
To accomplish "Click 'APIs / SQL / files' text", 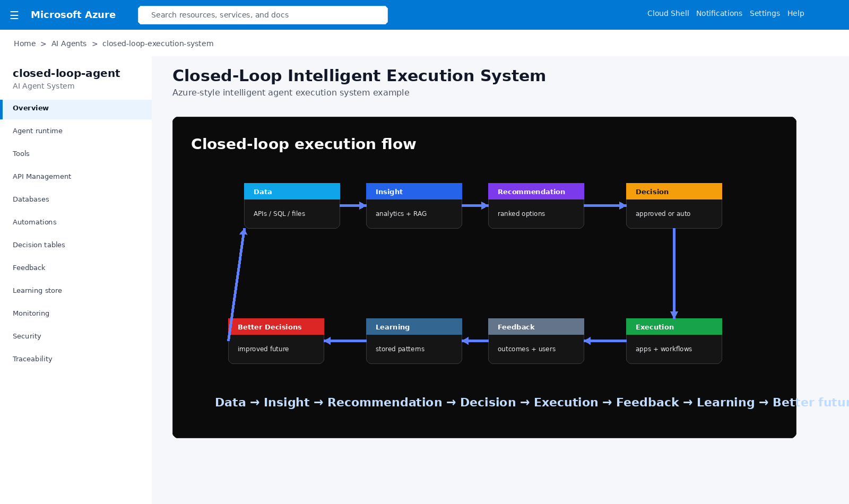I will pos(279,214).
